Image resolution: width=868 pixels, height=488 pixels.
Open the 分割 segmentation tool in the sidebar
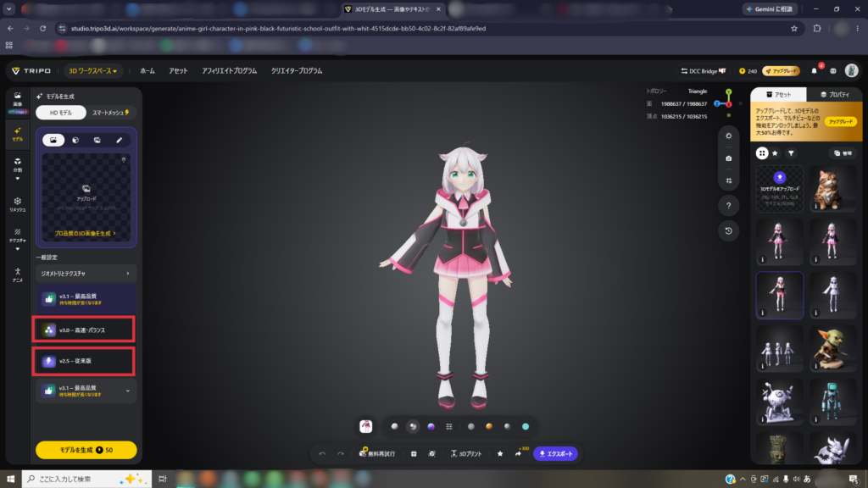[17, 165]
